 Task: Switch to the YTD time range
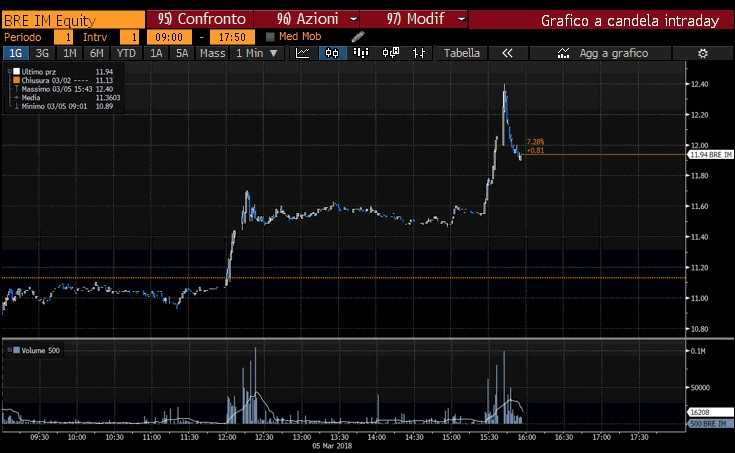click(x=126, y=53)
